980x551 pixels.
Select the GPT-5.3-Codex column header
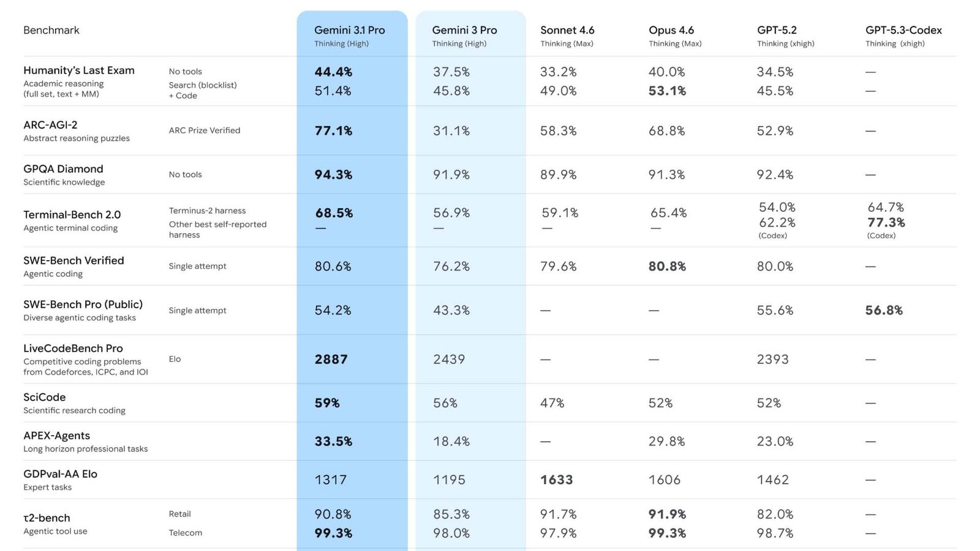coord(903,30)
